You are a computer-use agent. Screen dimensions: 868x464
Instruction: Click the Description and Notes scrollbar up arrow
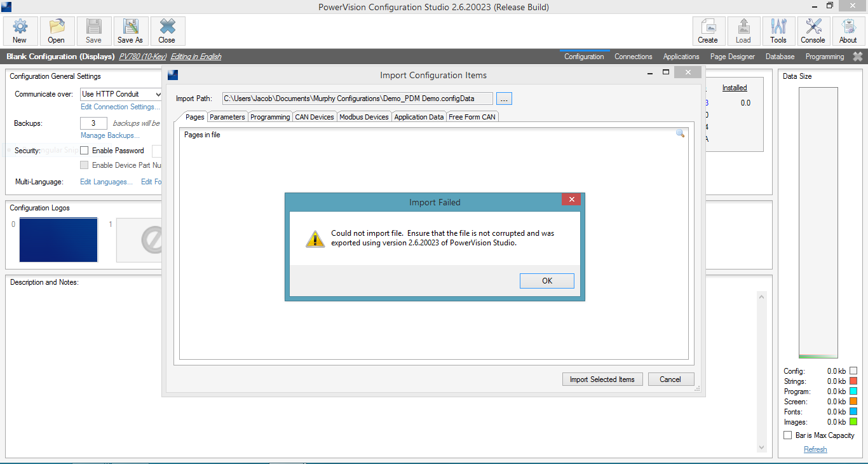(762, 297)
